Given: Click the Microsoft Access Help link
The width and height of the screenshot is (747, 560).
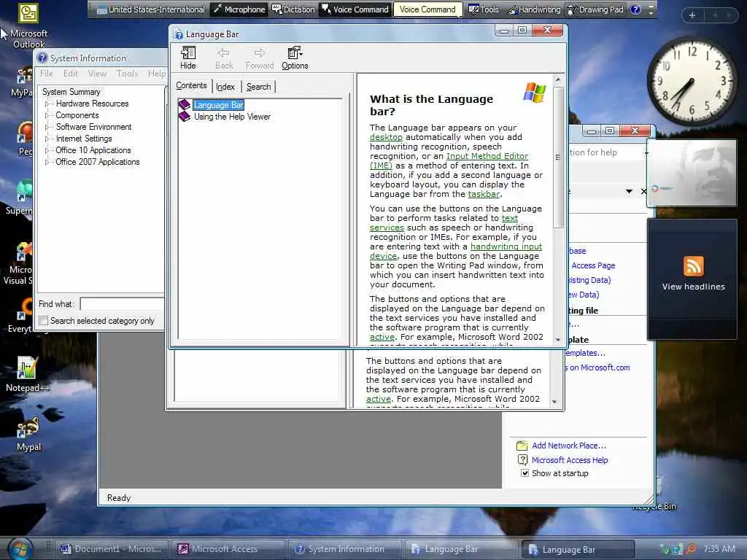Looking at the screenshot, I should pos(570,460).
